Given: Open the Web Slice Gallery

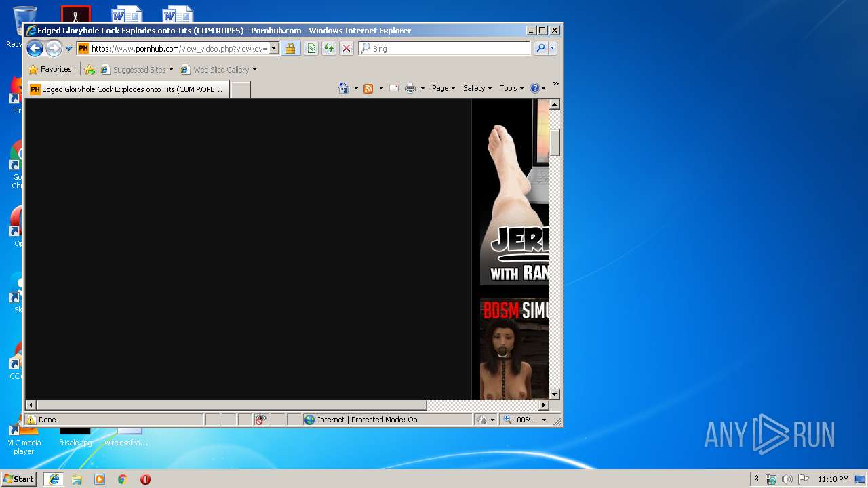Looking at the screenshot, I should (218, 69).
